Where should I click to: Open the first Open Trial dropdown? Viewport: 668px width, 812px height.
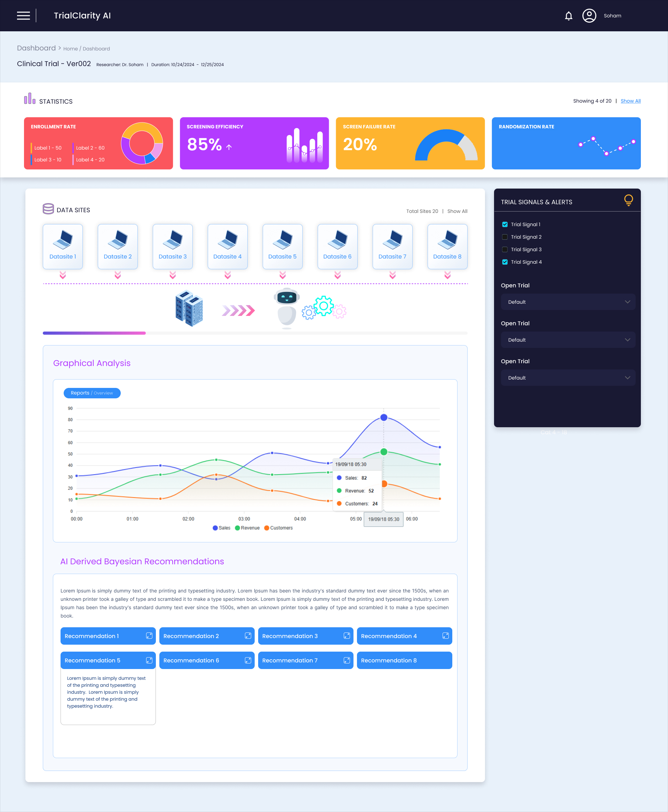(x=567, y=302)
